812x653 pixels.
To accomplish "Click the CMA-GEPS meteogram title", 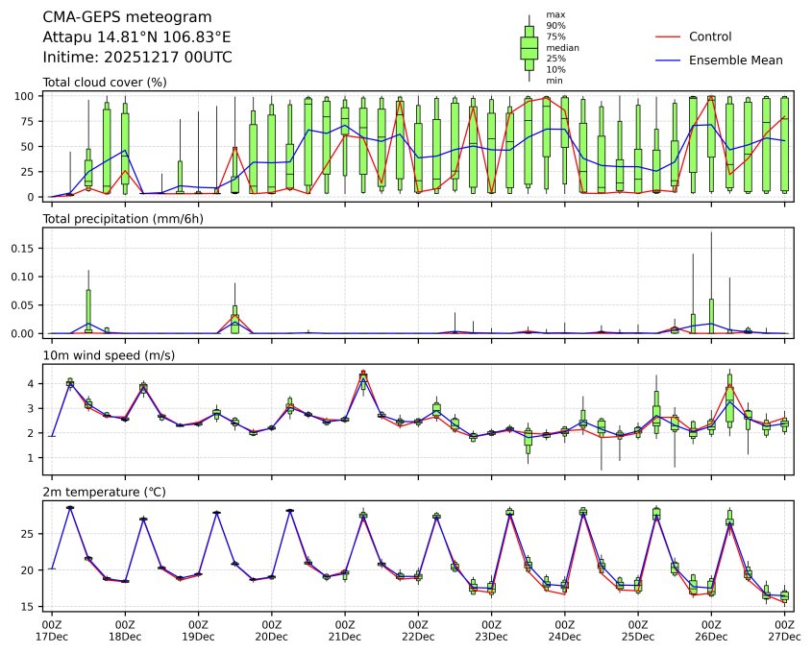I will pyautogui.click(x=114, y=17).
